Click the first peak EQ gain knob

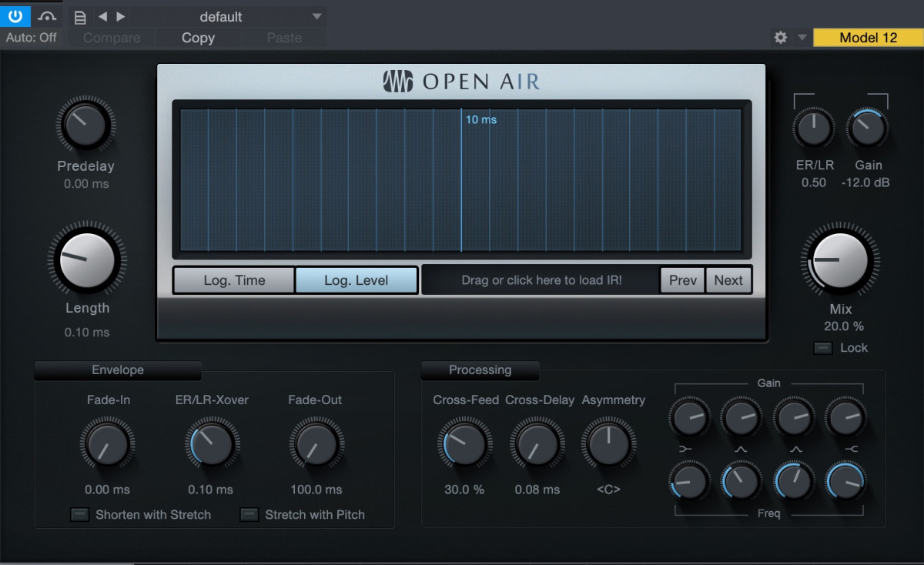tap(741, 418)
